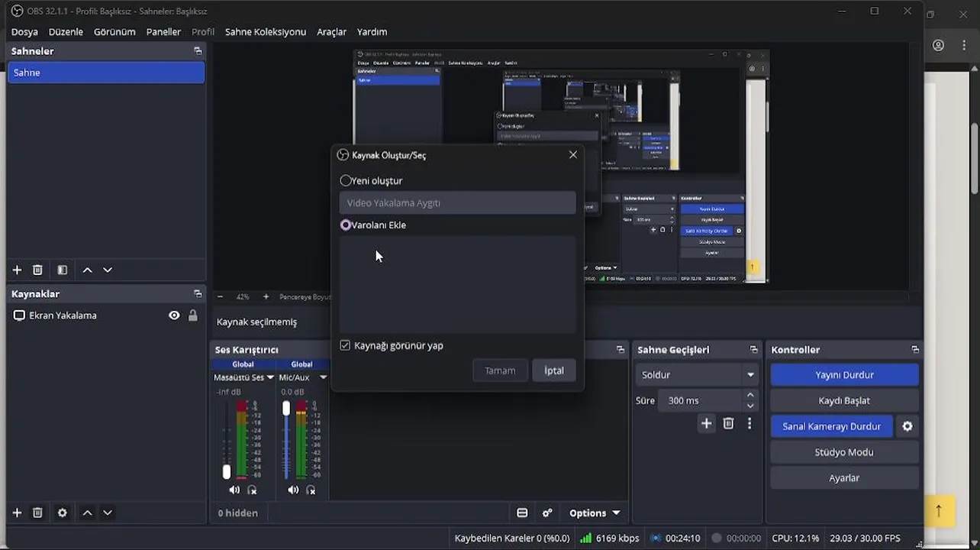Select the Varolanı Ekle radio button
980x550 pixels.
(346, 225)
